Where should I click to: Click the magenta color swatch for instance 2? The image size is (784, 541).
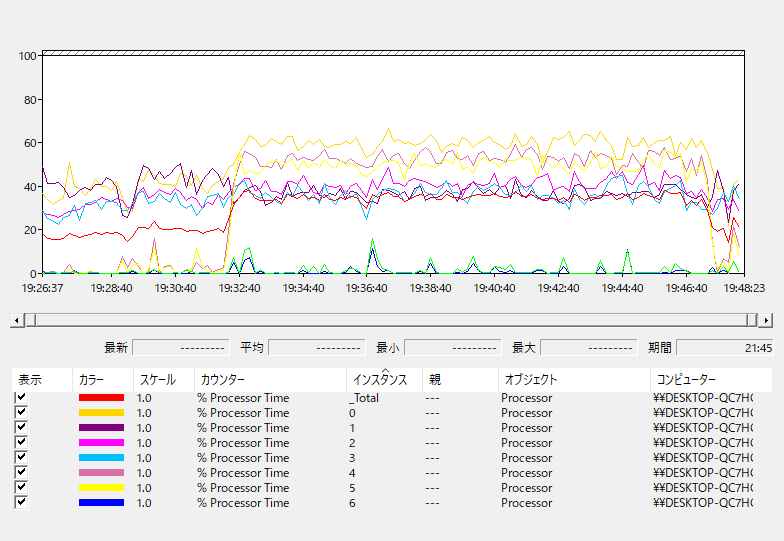coord(101,443)
